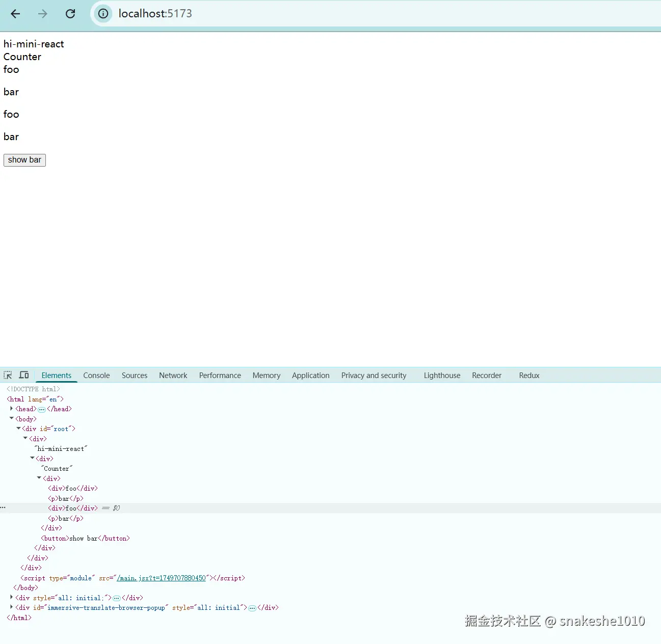Click the ellipsis inside the head tag
Viewport: 661px width, 644px height.
coord(42,409)
